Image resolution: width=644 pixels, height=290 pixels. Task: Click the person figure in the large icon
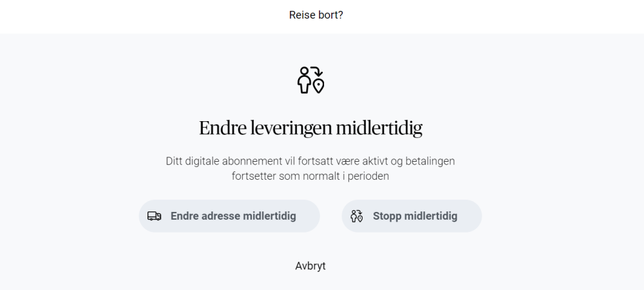tap(304, 81)
